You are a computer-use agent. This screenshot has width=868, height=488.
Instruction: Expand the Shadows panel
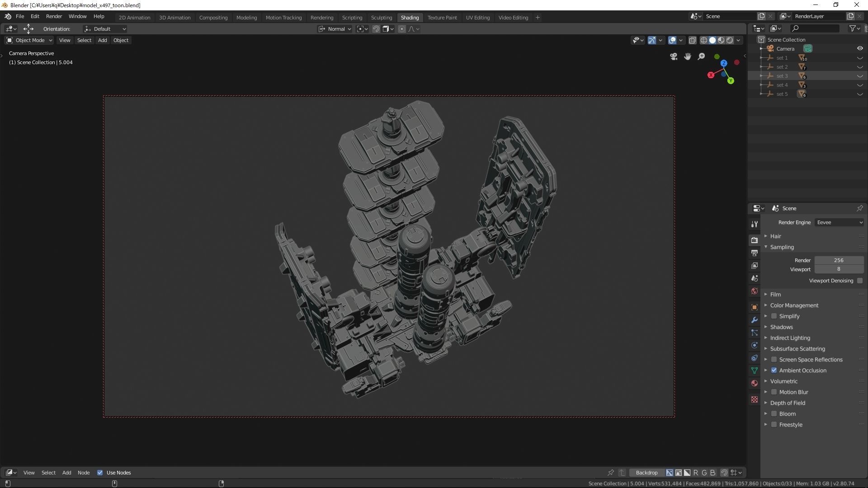coord(766,327)
